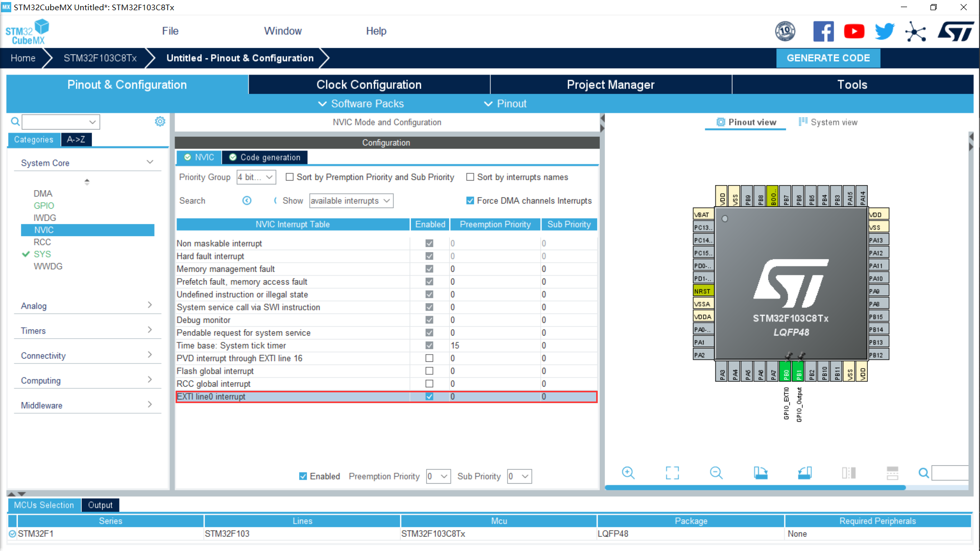Enable Flash global interrupt checkbox
Screen dimensions: 980x551
pos(429,371)
